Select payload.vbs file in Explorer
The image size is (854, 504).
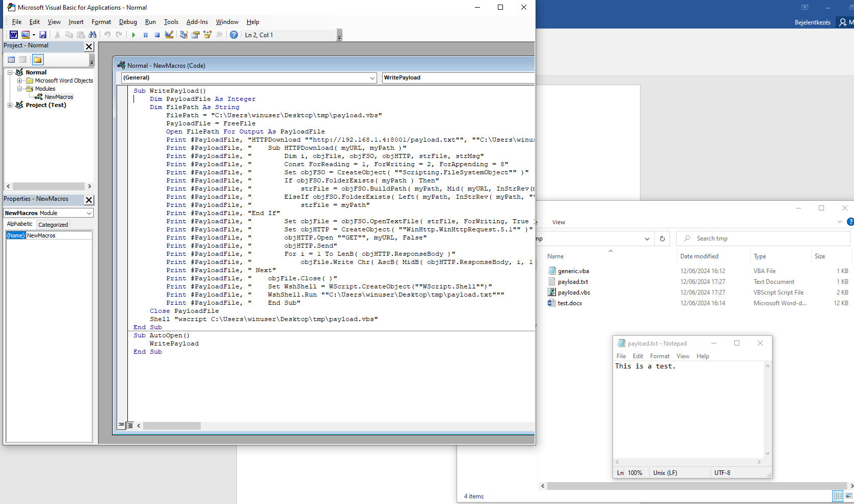click(574, 293)
